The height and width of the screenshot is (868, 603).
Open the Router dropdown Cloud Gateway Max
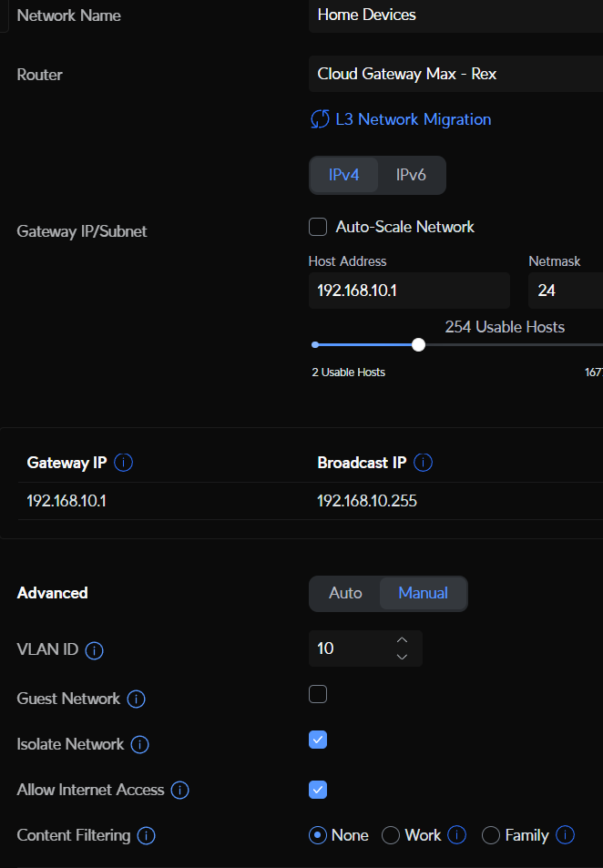(x=455, y=74)
